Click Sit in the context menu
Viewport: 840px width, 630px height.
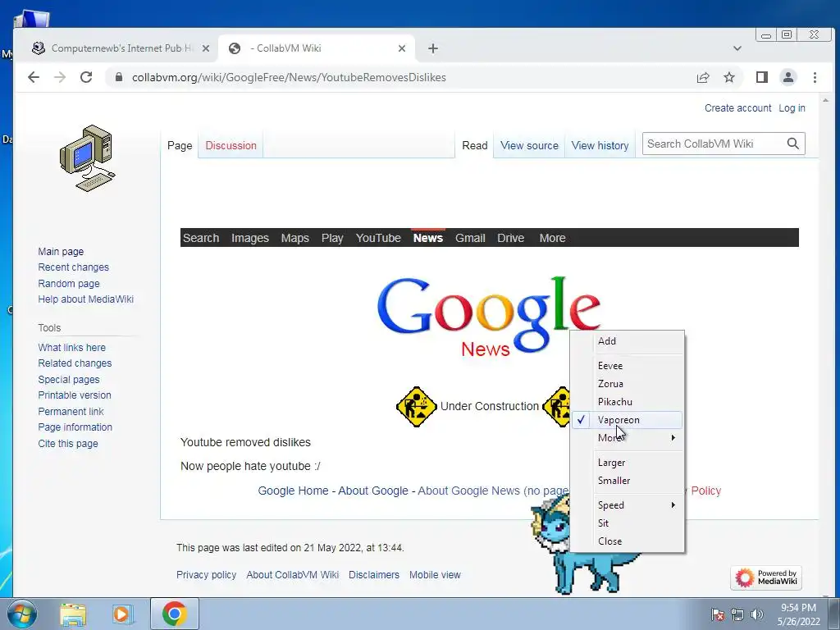[627, 523]
